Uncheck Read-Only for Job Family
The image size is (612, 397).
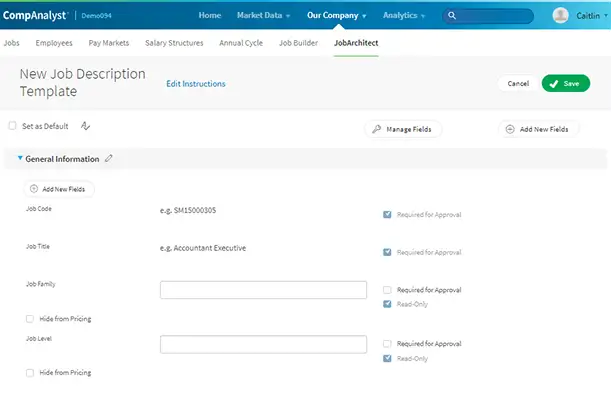coord(387,304)
